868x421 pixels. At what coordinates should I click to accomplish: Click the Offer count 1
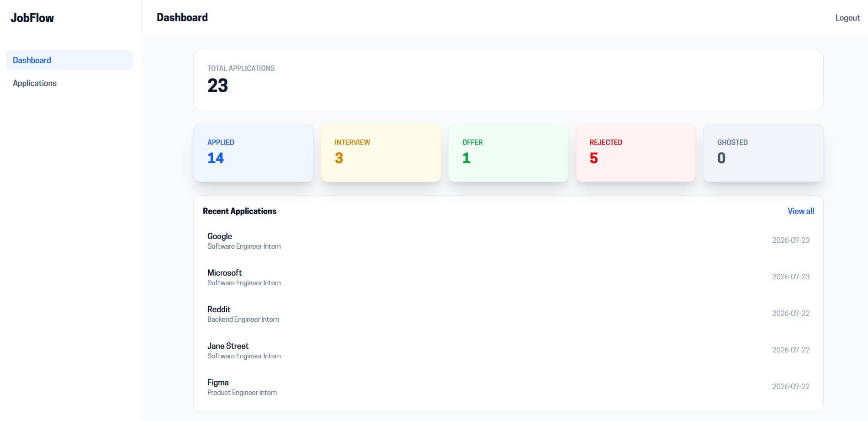[466, 158]
